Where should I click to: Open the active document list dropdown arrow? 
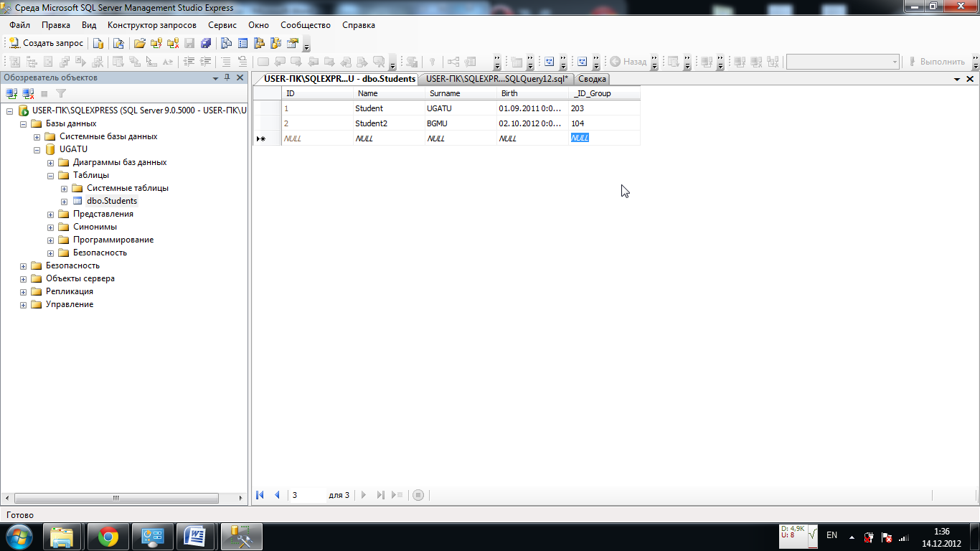click(957, 79)
